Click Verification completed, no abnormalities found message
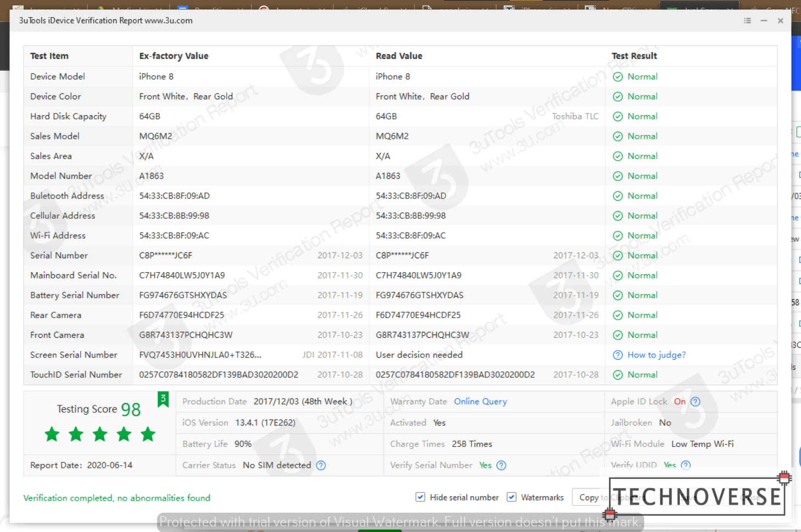 pyautogui.click(x=117, y=498)
